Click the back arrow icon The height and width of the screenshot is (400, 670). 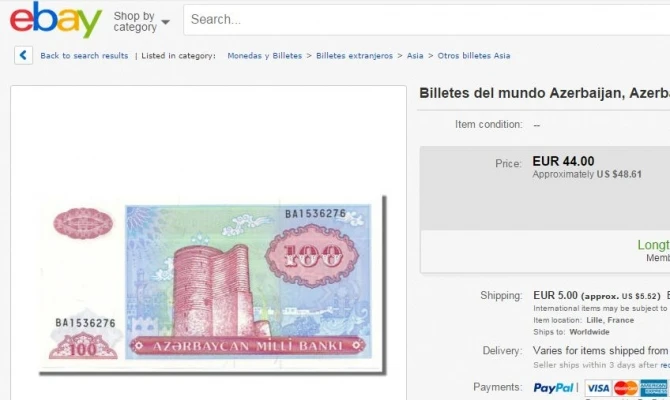pyautogui.click(x=23, y=55)
